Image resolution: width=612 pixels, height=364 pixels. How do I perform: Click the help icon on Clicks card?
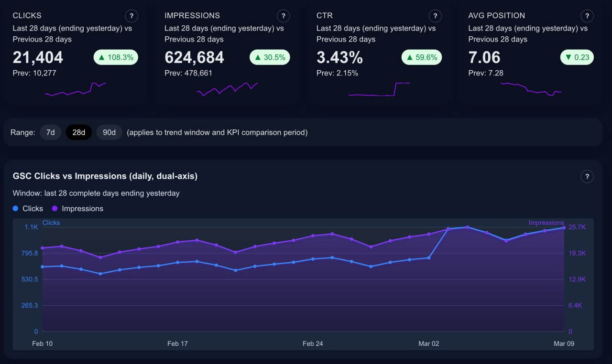click(131, 16)
